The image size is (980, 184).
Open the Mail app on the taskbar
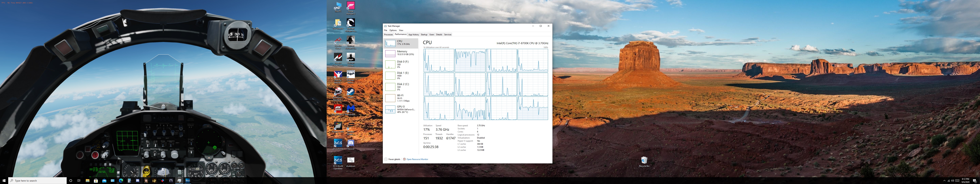(104, 181)
